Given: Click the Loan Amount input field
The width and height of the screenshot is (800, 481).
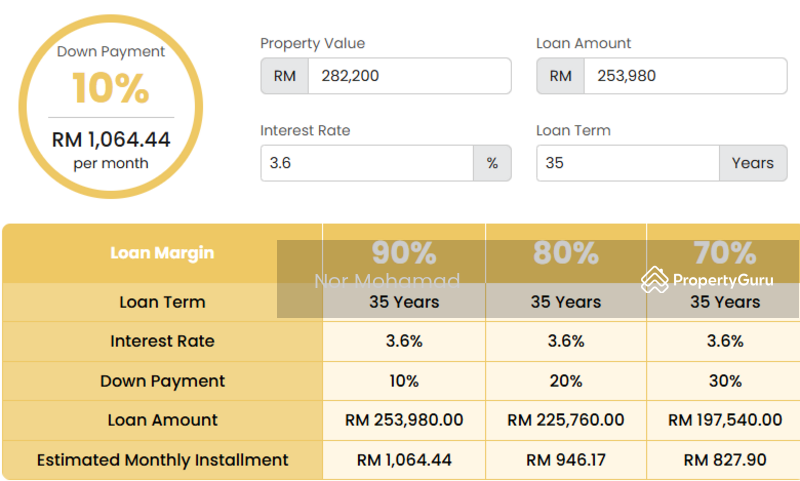Looking at the screenshot, I should point(685,76).
